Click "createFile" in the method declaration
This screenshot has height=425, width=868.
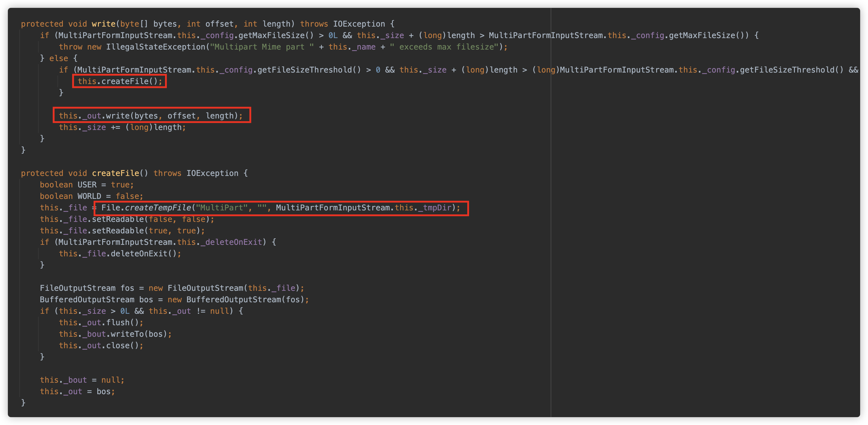pyautogui.click(x=115, y=173)
